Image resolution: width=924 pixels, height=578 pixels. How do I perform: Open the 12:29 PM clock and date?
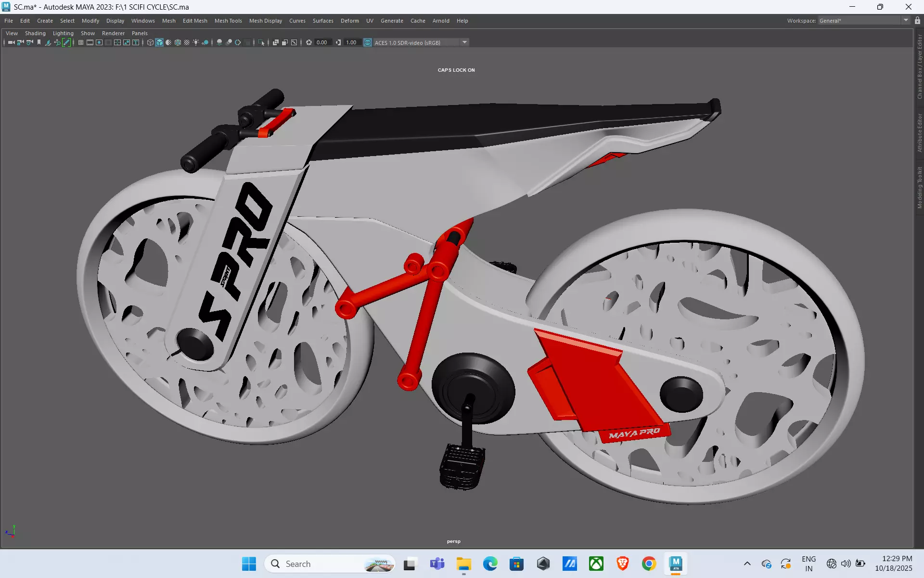pos(893,564)
